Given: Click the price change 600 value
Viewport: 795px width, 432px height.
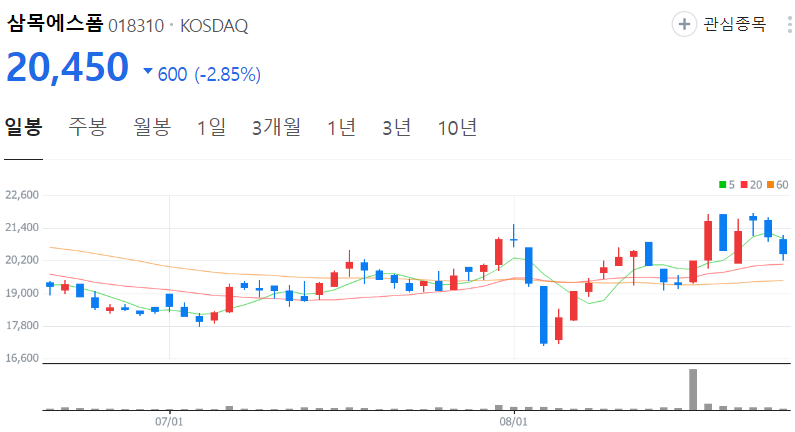Looking at the screenshot, I should click(x=172, y=75).
